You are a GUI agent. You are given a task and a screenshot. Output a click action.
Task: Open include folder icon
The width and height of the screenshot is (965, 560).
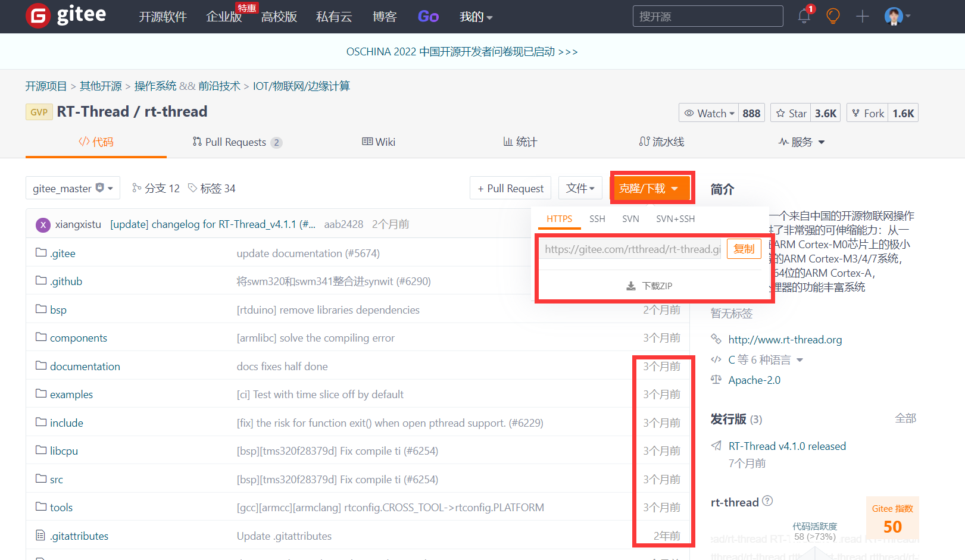coord(41,422)
